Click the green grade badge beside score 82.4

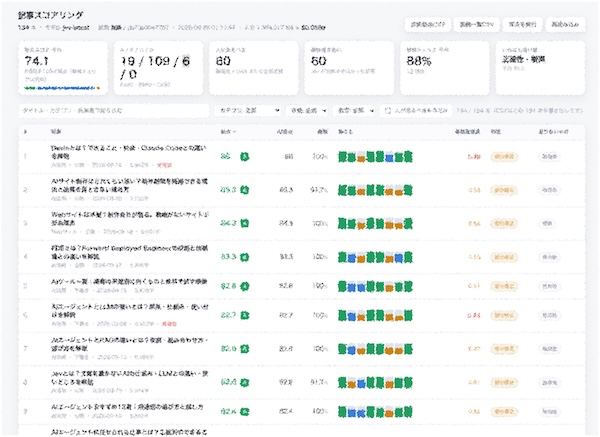[x=245, y=411]
